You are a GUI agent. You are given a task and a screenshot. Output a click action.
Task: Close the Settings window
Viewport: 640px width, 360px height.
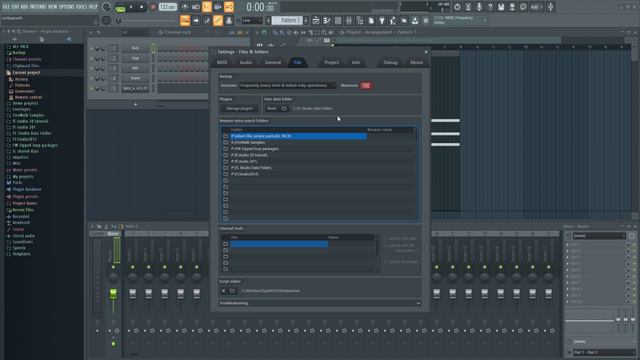pos(426,52)
